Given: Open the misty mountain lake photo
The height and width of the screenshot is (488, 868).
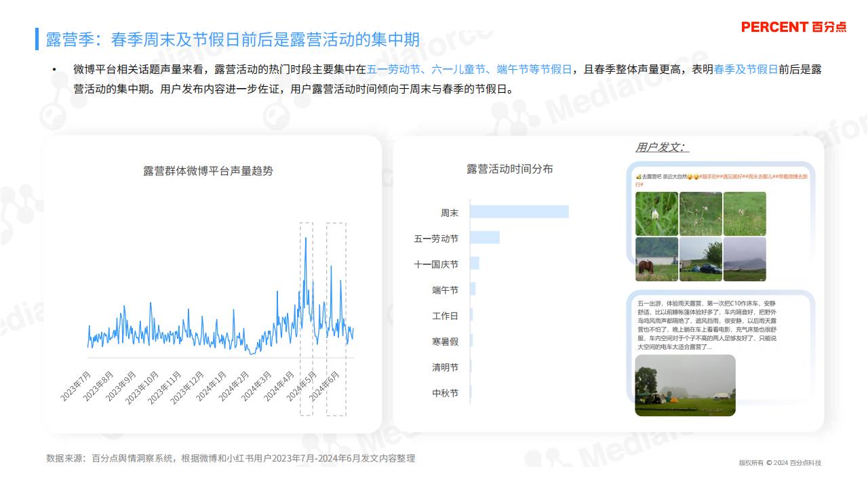Looking at the screenshot, I should point(745,259).
